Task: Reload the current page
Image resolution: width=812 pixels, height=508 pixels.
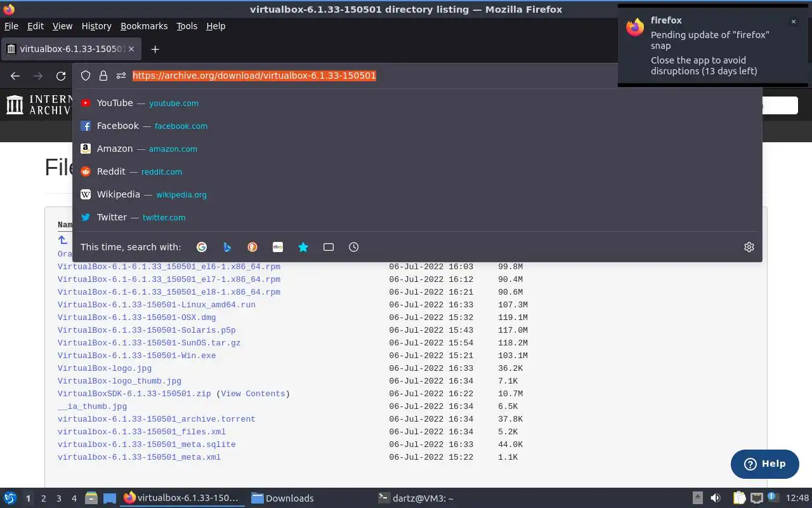Action: point(61,76)
